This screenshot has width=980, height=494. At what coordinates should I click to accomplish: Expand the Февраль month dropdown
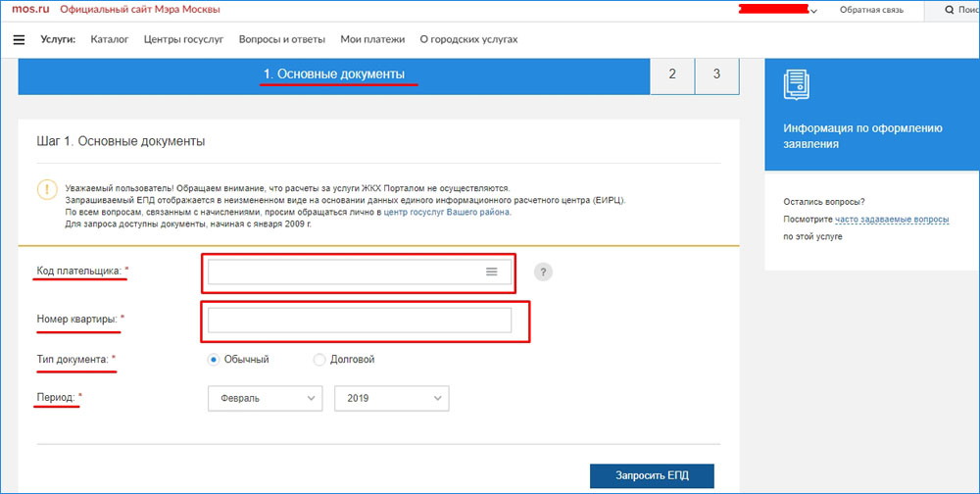coord(265,398)
